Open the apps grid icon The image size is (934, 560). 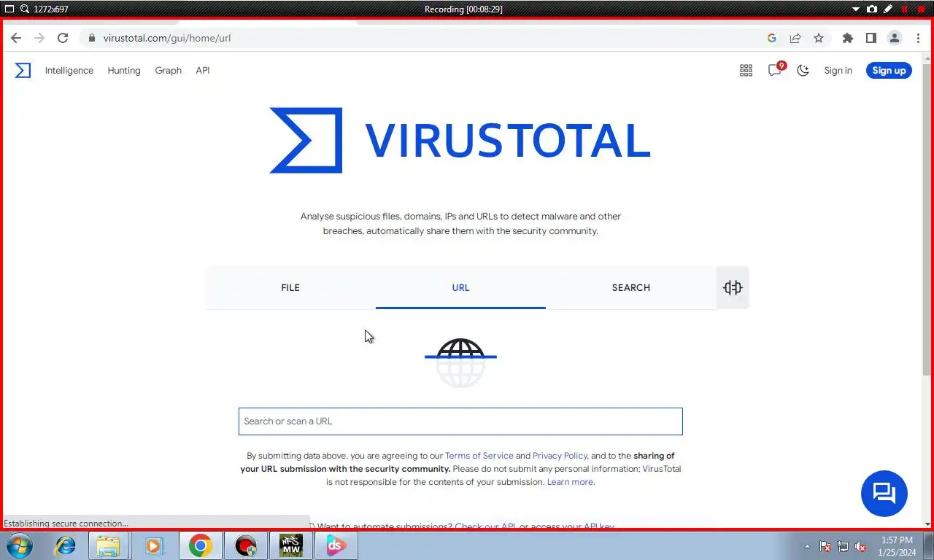click(x=746, y=71)
